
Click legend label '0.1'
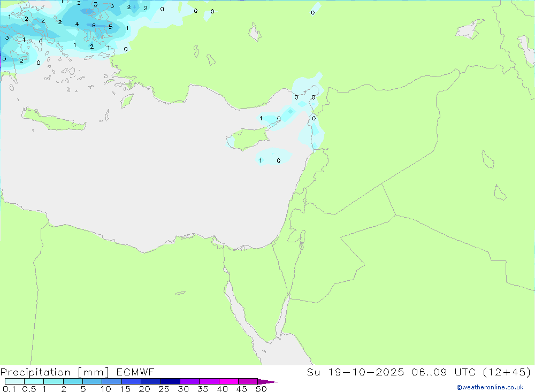(9, 389)
